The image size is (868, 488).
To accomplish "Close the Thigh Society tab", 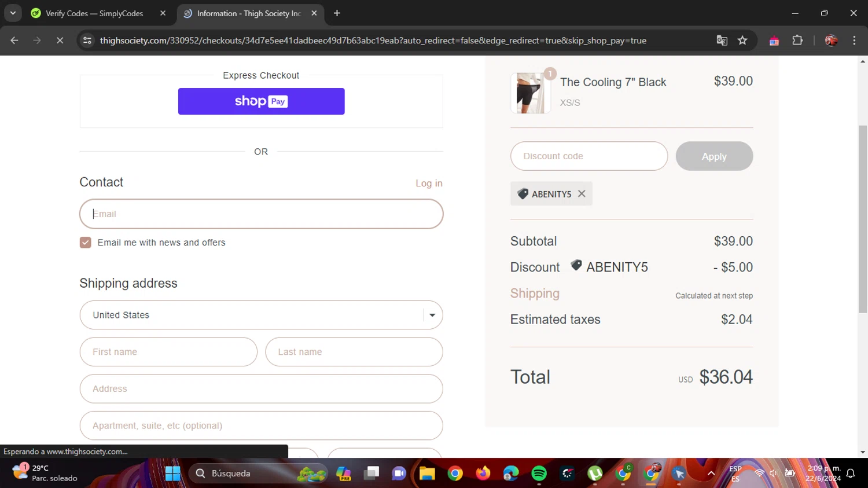I will [x=314, y=13].
